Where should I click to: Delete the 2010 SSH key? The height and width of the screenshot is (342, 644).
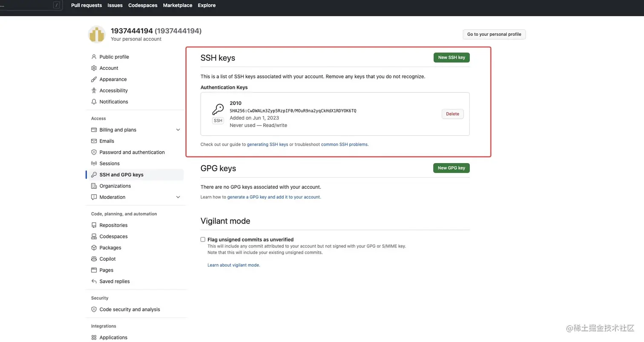(452, 114)
